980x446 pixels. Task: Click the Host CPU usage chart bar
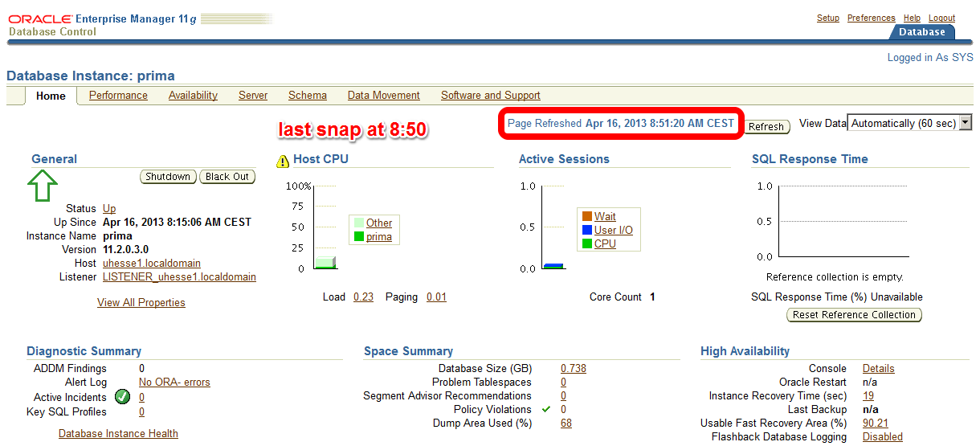[x=325, y=263]
